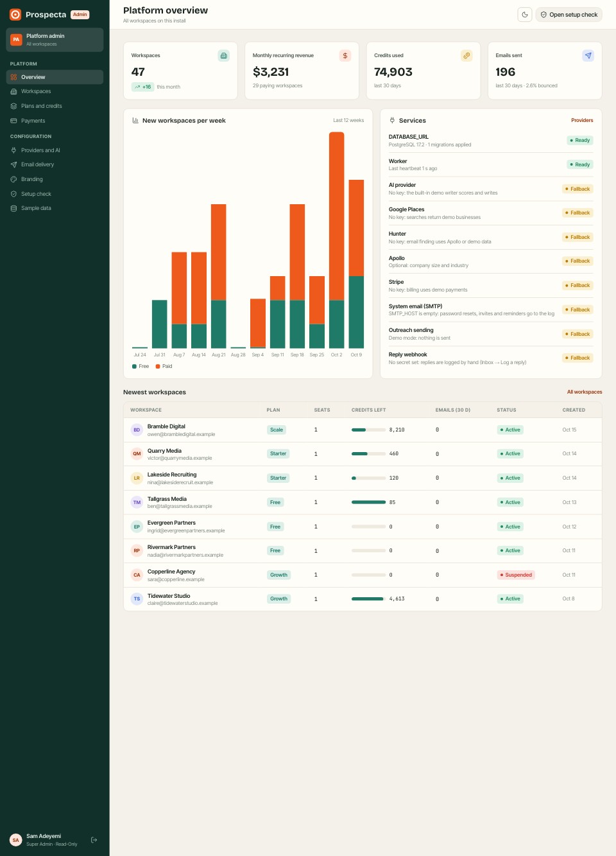Image resolution: width=616 pixels, height=856 pixels.
Task: Open setup check button
Action: click(569, 15)
